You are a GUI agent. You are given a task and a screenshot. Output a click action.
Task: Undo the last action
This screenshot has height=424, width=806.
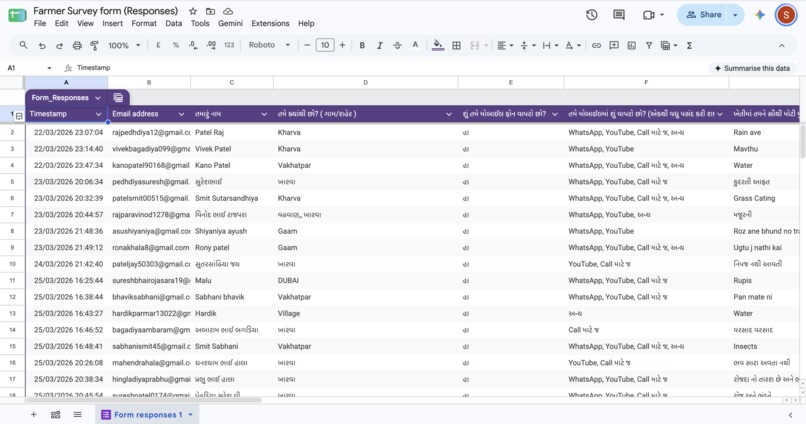42,45
